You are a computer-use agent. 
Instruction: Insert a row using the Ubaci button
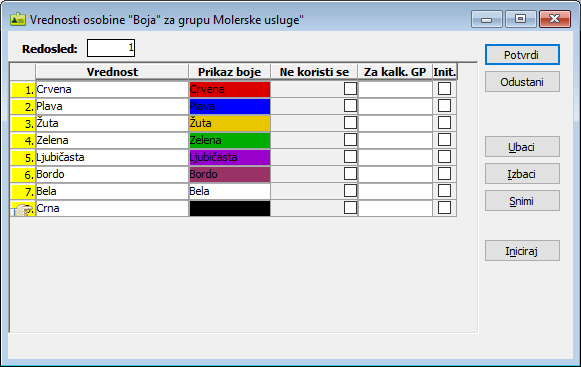tap(522, 147)
